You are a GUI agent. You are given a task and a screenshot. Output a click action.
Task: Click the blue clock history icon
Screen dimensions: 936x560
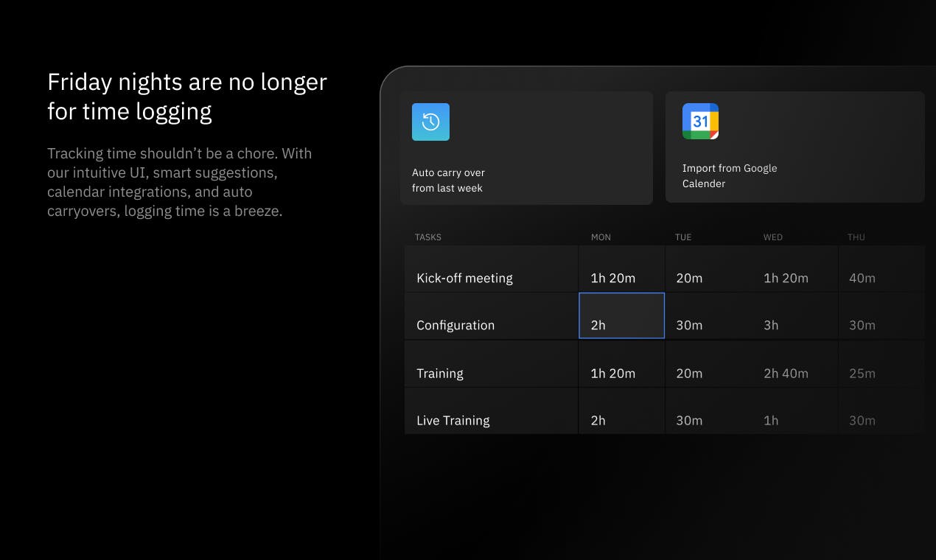(x=430, y=122)
